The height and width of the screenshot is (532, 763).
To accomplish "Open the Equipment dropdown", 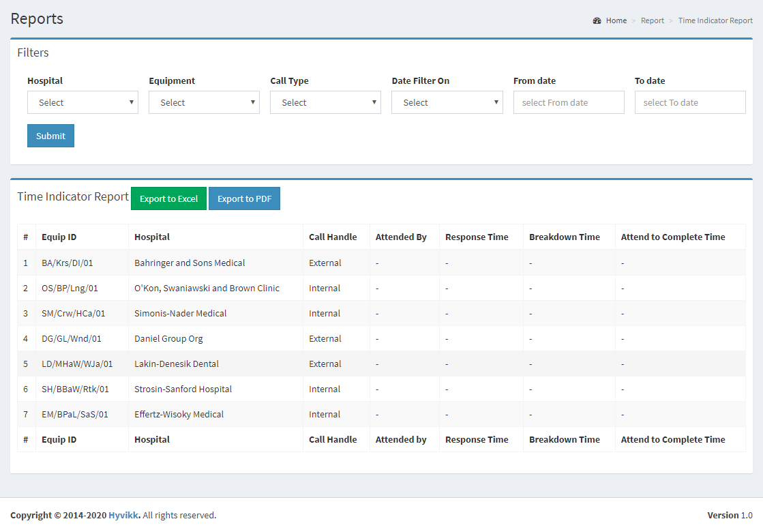I will click(x=204, y=102).
